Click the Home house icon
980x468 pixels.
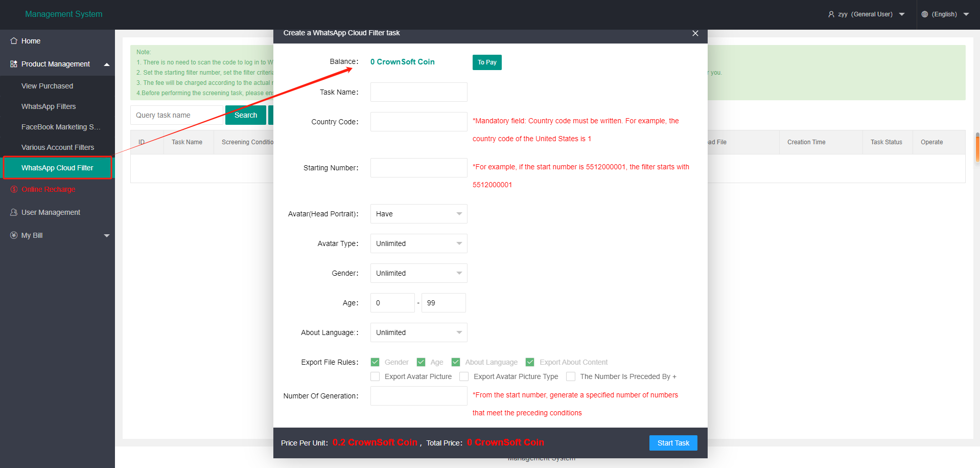[14, 41]
